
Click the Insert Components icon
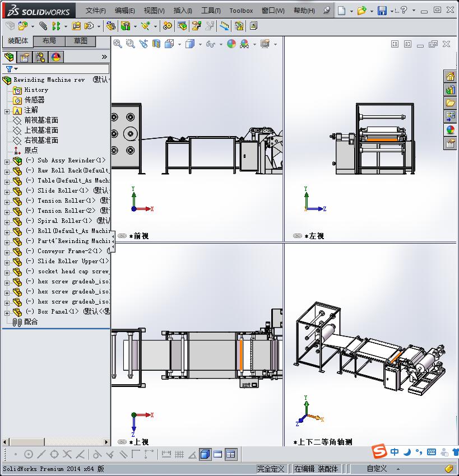23,26
